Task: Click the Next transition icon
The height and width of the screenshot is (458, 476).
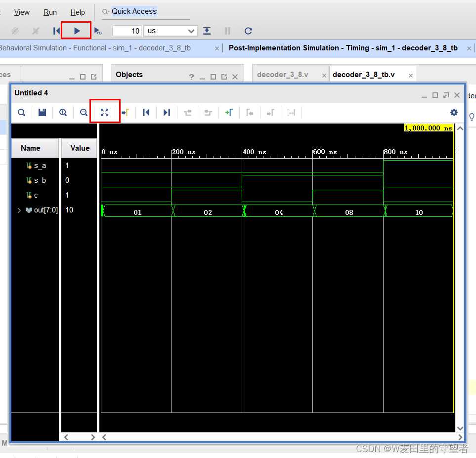Action: click(x=208, y=113)
